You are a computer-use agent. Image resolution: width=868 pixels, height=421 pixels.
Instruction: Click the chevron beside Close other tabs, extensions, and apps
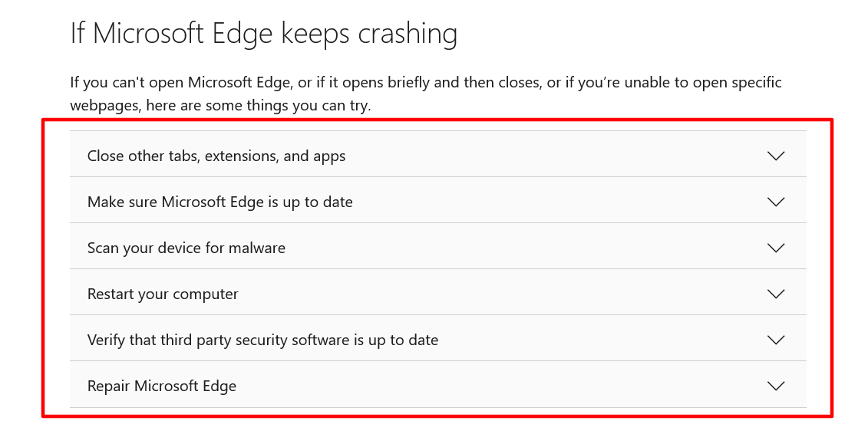point(776,156)
